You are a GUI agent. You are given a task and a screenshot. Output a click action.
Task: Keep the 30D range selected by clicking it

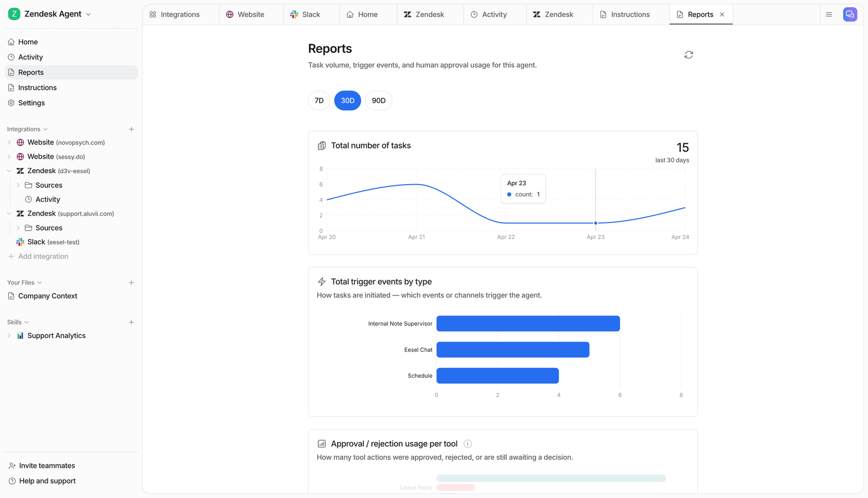347,100
